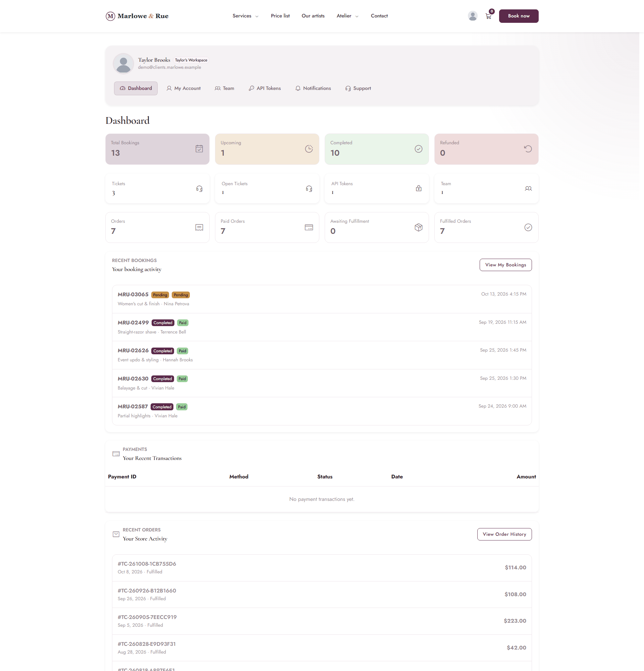Click the icon beside Recent Orders heading
The height and width of the screenshot is (671, 644).
click(116, 534)
